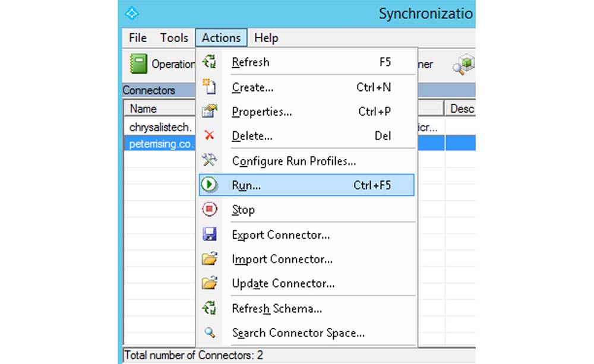
Task: Select the peterrising.co connector row
Action: click(x=159, y=144)
